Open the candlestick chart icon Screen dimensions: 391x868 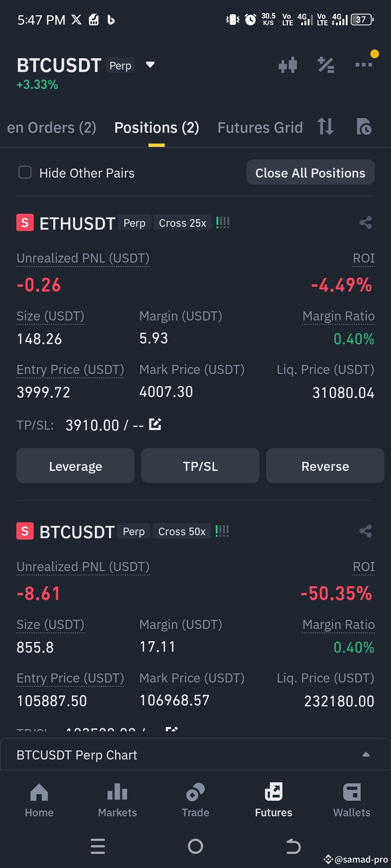(x=288, y=65)
